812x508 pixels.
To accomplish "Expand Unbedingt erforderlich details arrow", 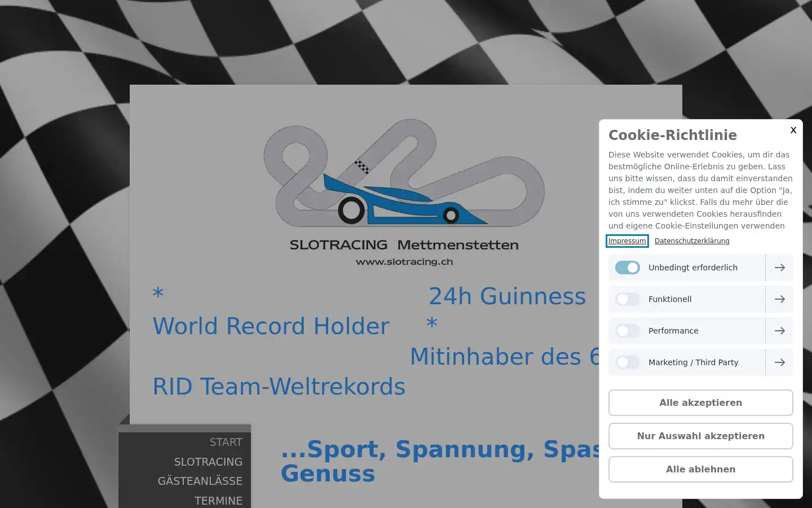I will pyautogui.click(x=779, y=268).
